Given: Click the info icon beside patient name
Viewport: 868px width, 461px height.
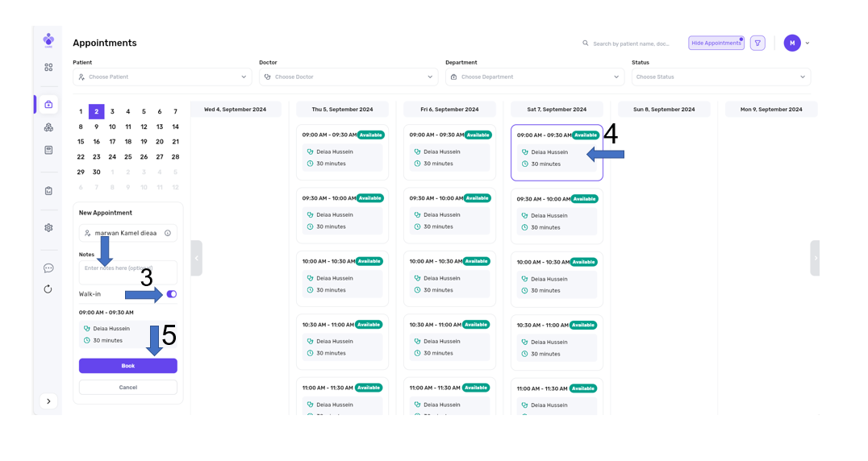Looking at the screenshot, I should click(x=168, y=233).
